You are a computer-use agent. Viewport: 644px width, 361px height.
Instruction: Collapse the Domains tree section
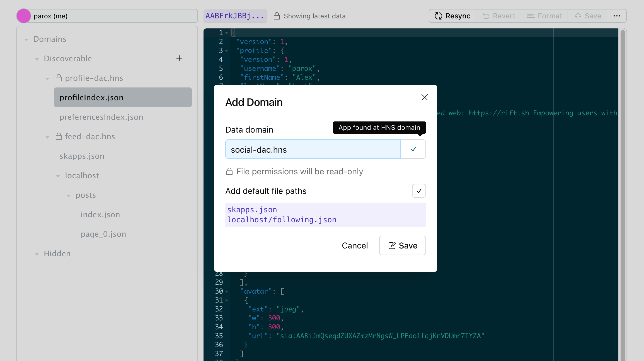click(26, 40)
